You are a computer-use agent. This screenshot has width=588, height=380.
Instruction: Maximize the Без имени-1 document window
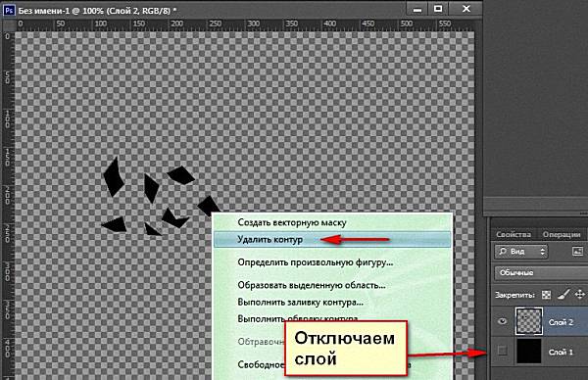pos(438,9)
